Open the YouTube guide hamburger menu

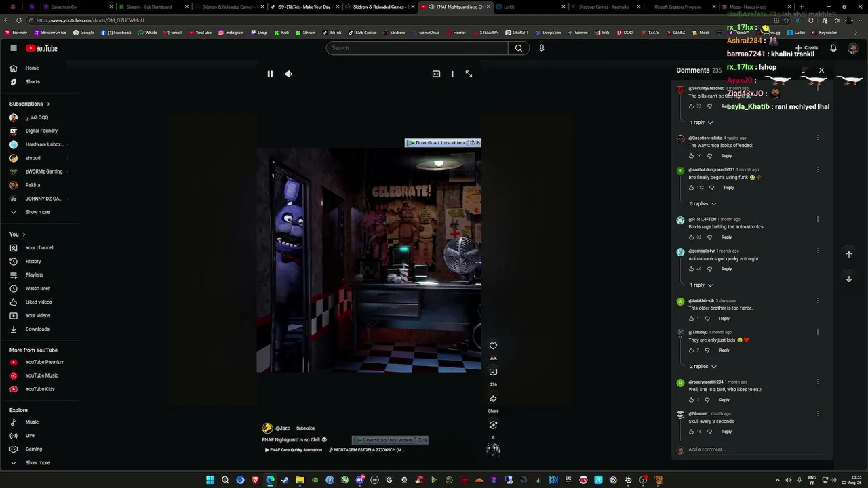(x=14, y=48)
